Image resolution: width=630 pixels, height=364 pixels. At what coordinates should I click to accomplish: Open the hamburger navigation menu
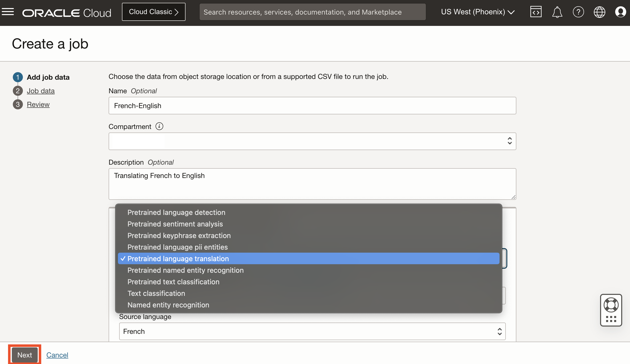coord(8,12)
